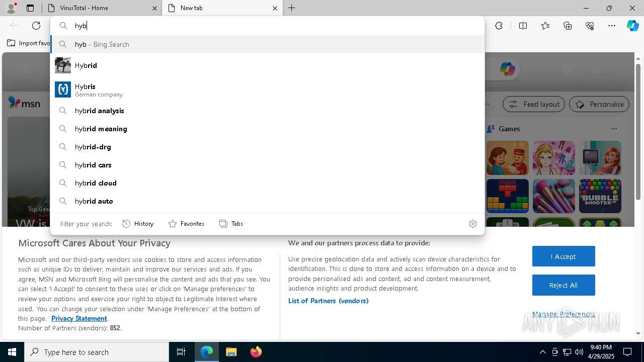Click the MSN logo
This screenshot has height=362, width=644.
coord(24,103)
